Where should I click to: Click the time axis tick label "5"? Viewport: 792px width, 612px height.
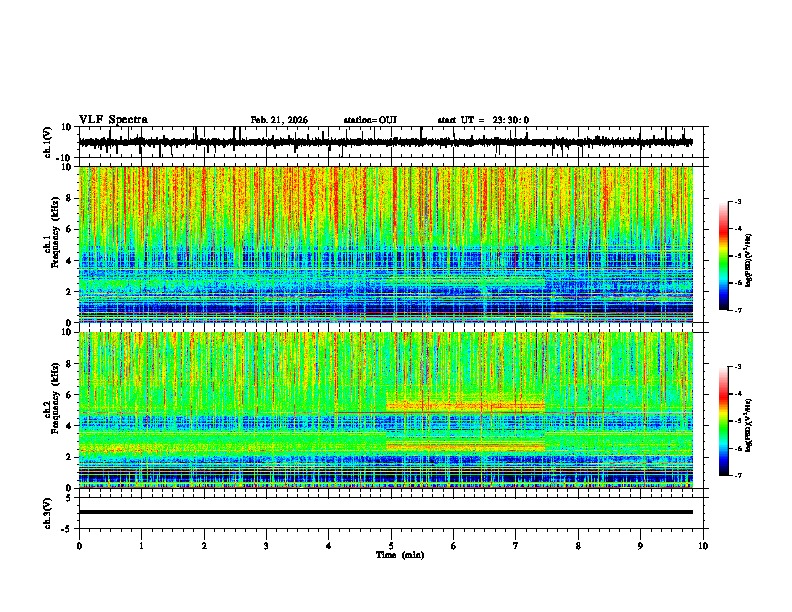click(x=391, y=546)
